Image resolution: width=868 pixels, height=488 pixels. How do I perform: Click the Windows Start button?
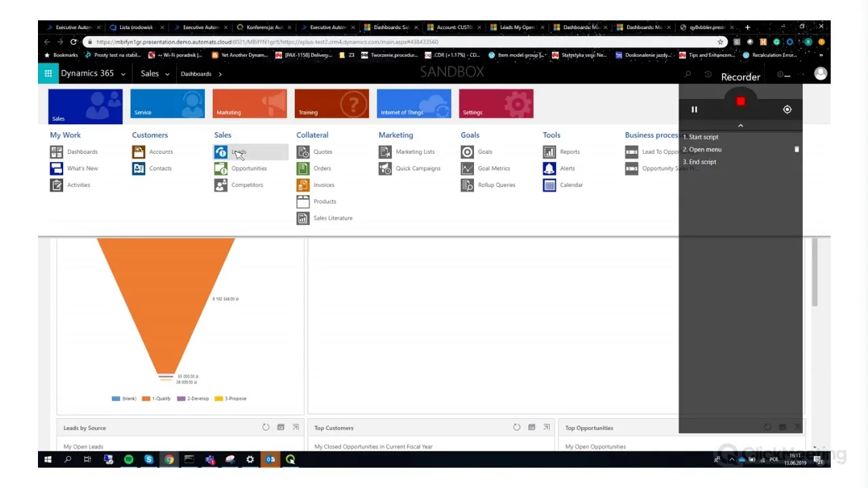[x=47, y=460]
